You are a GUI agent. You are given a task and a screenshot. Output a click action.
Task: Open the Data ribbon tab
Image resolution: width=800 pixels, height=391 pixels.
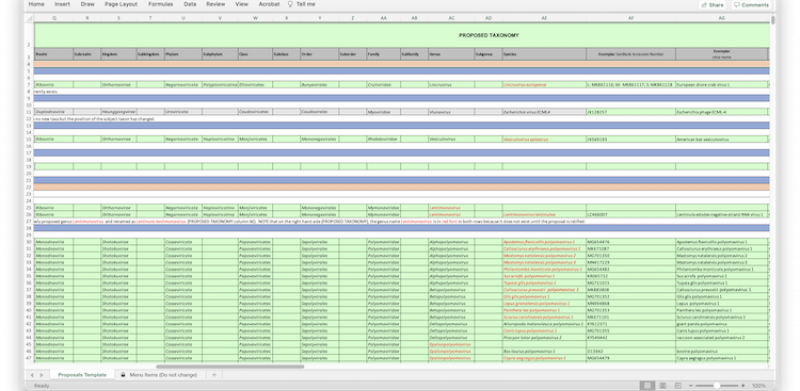point(190,4)
